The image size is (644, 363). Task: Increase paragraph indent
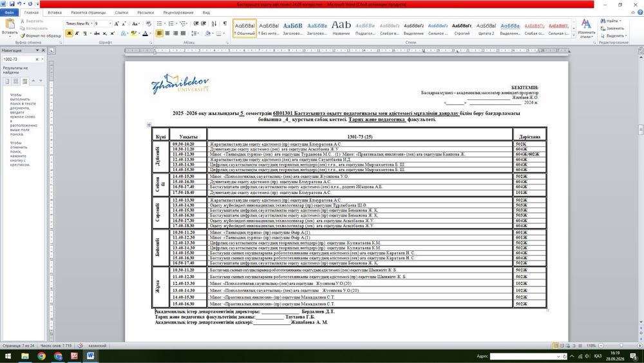(204, 24)
